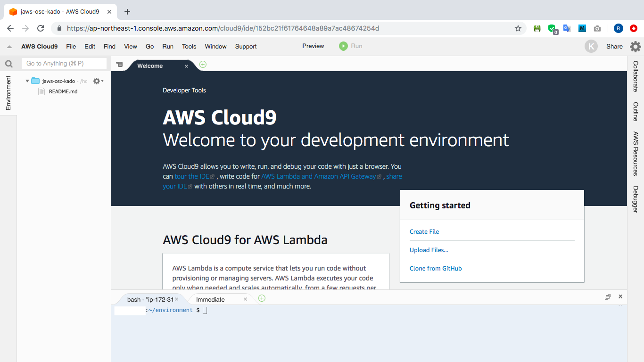
Task: Close the bash terminal tab
Action: (x=177, y=299)
